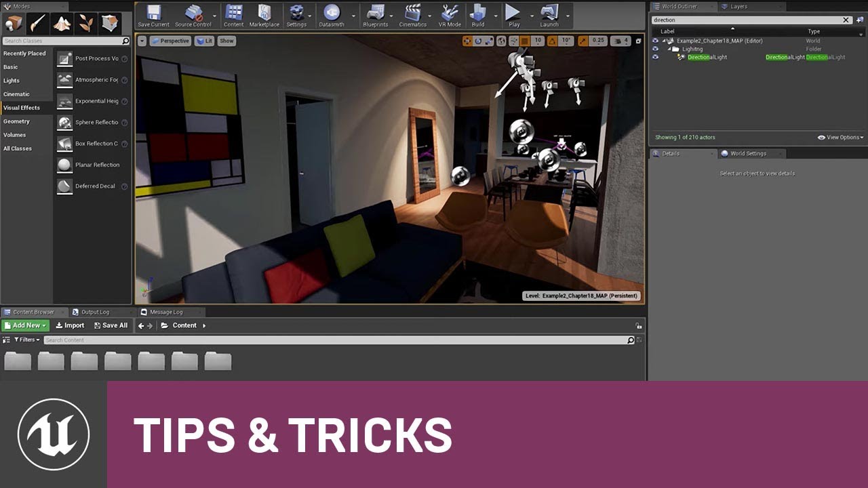This screenshot has height=488, width=868.
Task: Open the viewport options arrow menu
Action: pos(142,41)
